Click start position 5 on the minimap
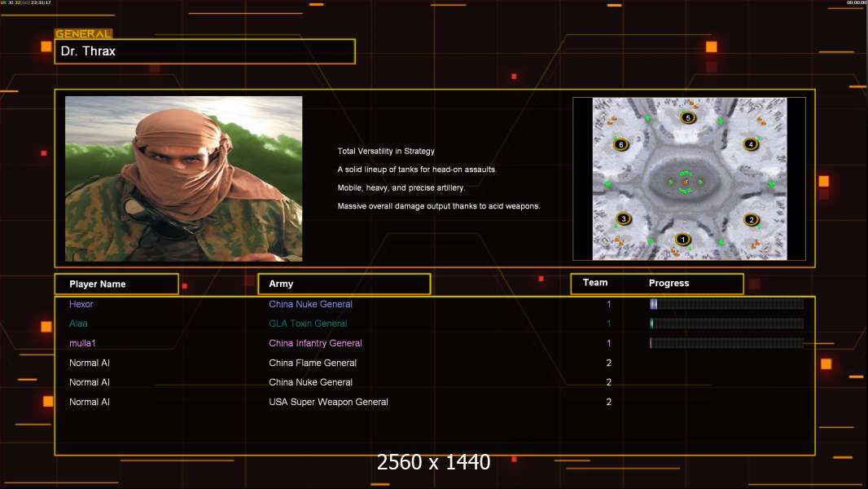The width and height of the screenshot is (868, 489). [x=688, y=117]
